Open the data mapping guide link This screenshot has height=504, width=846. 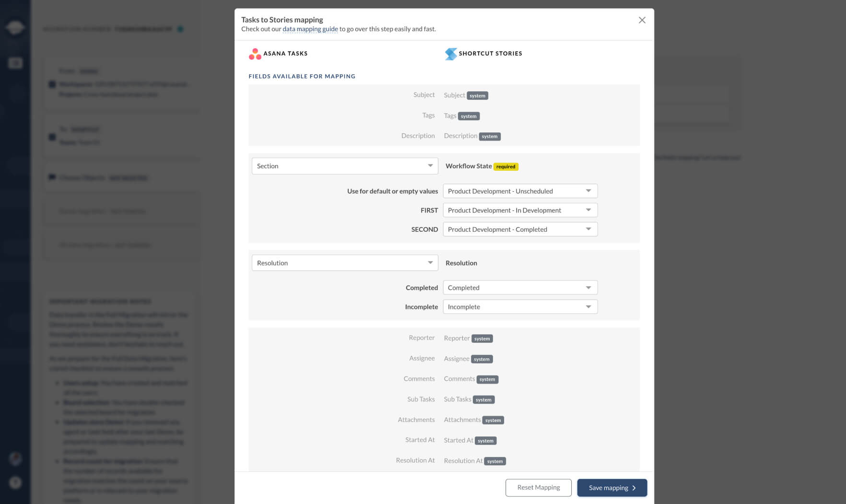[x=310, y=29]
